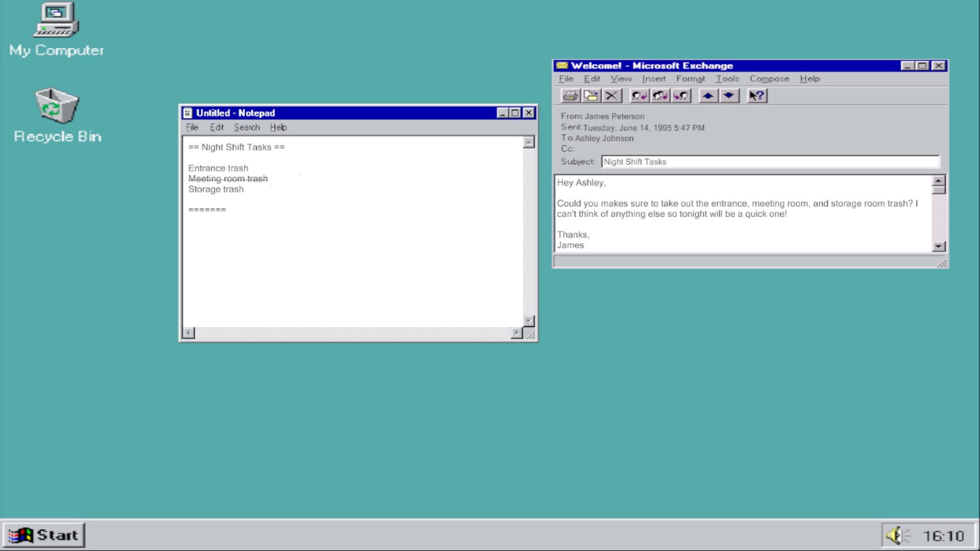Screen dimensions: 980x551
Task: Click the Move Item folder icon
Action: [591, 96]
